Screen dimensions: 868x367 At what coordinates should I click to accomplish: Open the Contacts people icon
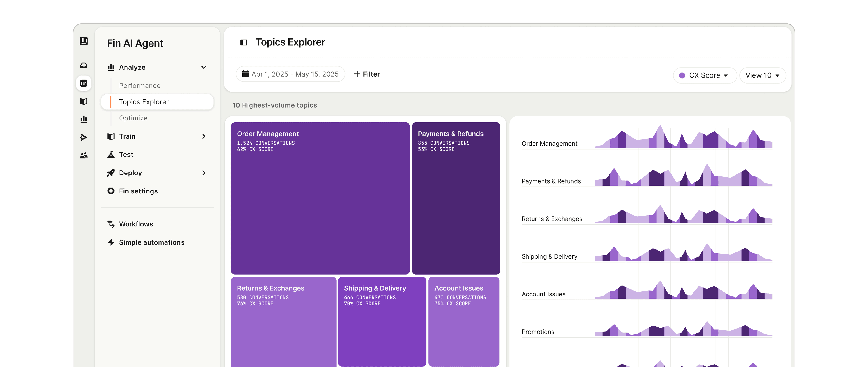pos(84,155)
